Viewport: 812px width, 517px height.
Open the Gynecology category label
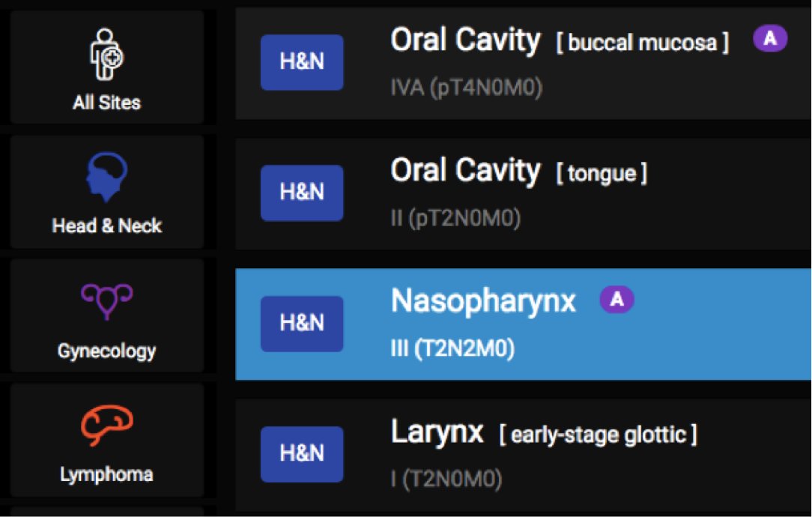pos(107,351)
